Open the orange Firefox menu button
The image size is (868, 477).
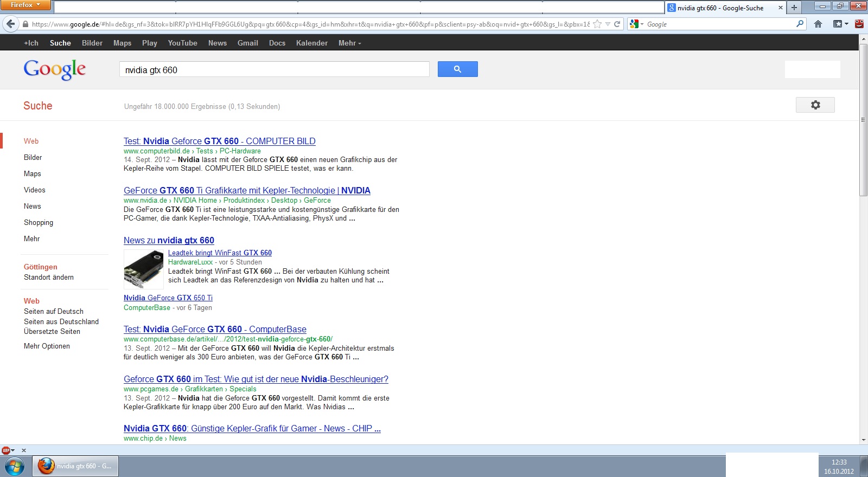pos(25,5)
